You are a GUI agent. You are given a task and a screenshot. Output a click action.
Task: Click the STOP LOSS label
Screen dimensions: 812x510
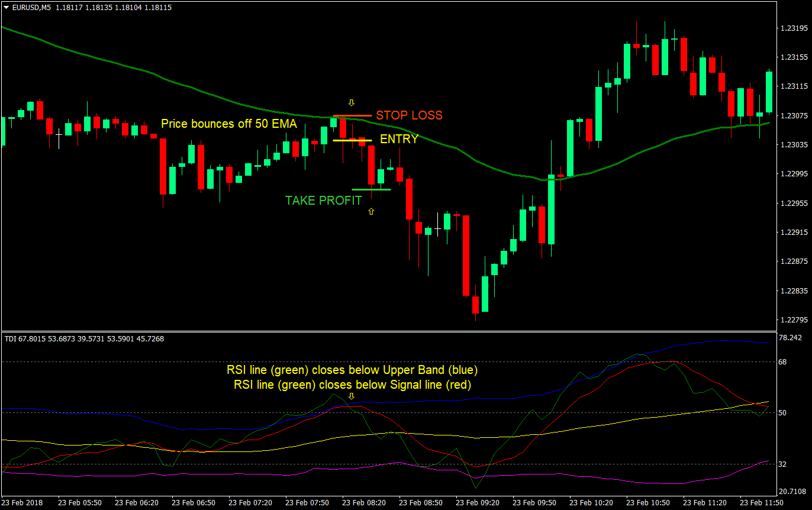[409, 116]
